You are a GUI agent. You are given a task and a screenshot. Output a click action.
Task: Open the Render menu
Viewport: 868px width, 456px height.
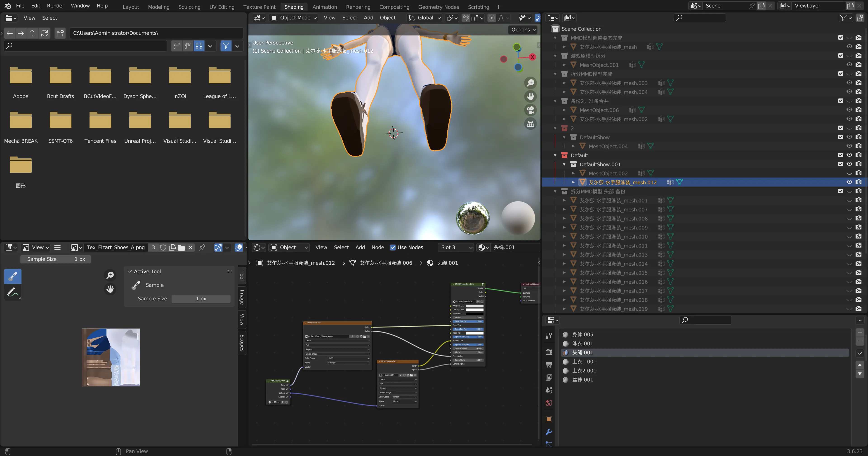(x=55, y=6)
